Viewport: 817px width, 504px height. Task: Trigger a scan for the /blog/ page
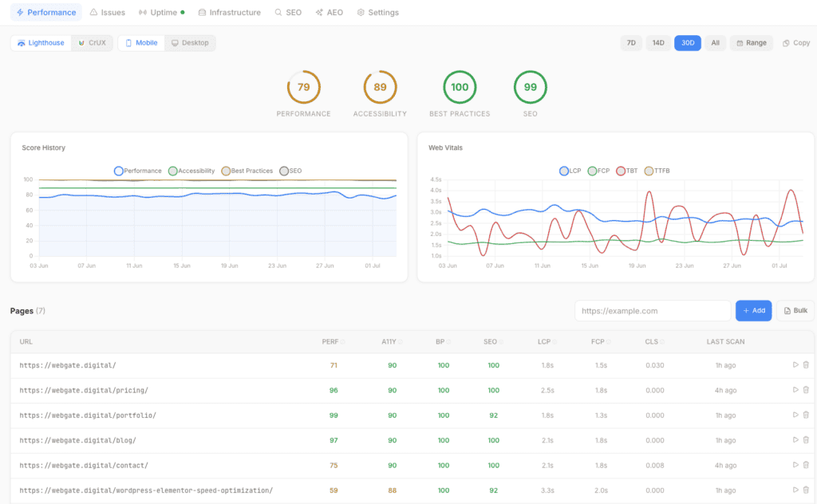pos(795,440)
